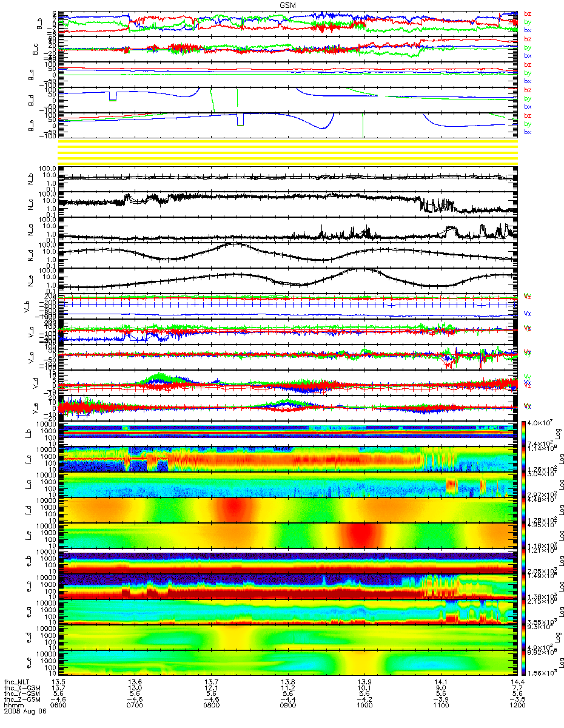This screenshot has height=728, width=564.
Task: Click the blue bx legend of B_e panel
Action: (x=528, y=132)
